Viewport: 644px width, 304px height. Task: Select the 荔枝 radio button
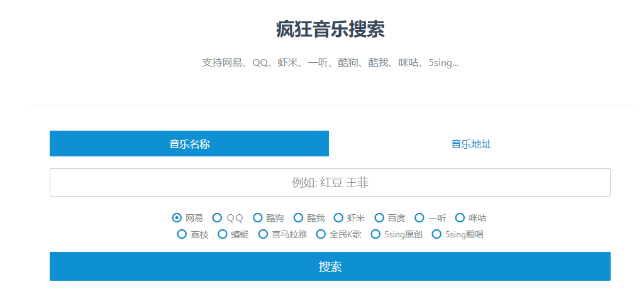pos(182,234)
